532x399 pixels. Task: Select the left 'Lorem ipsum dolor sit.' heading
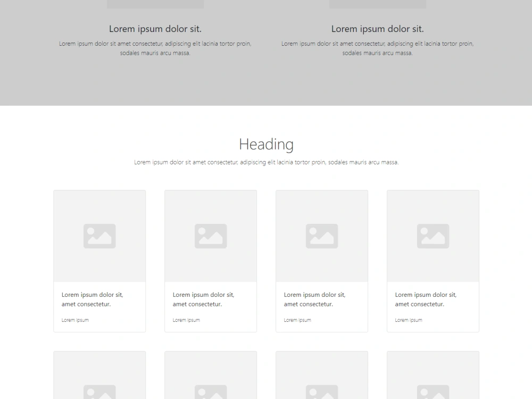(155, 29)
